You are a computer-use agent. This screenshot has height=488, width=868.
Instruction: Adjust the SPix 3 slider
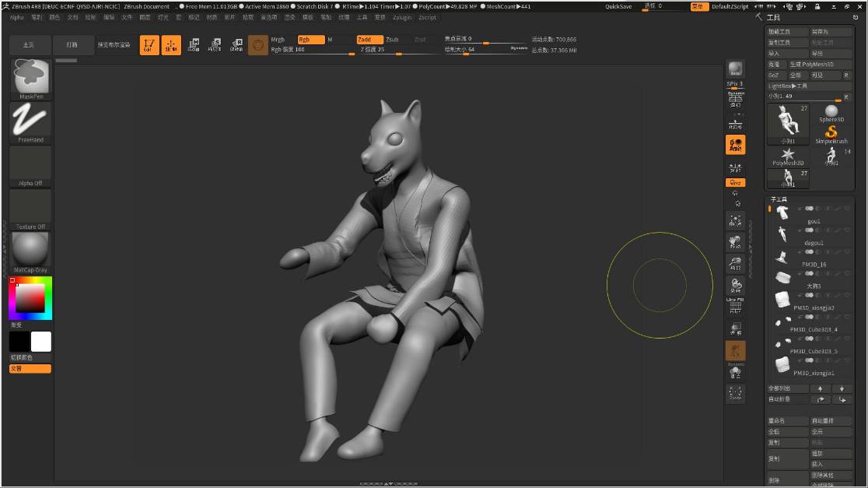(735, 86)
